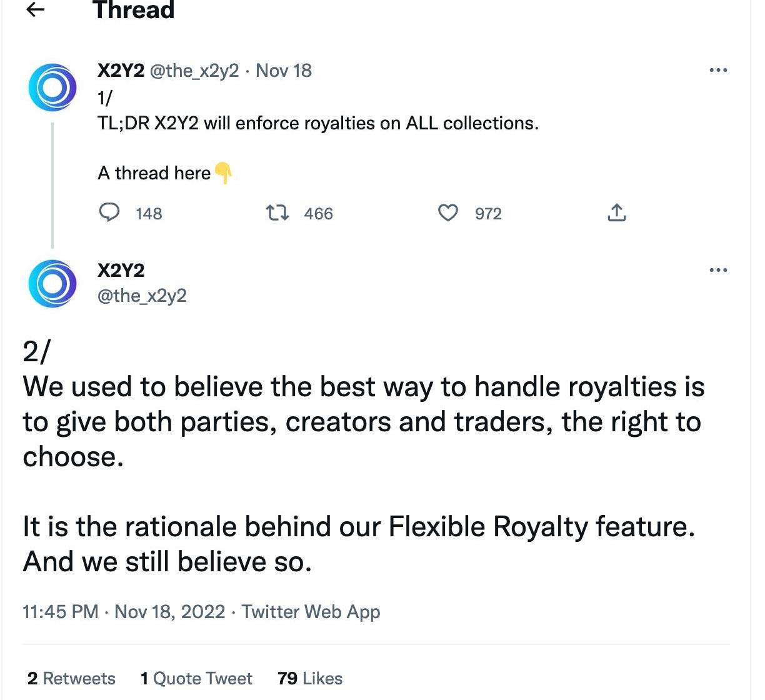
Task: Click the Twitter Web App source label
Action: point(311,611)
